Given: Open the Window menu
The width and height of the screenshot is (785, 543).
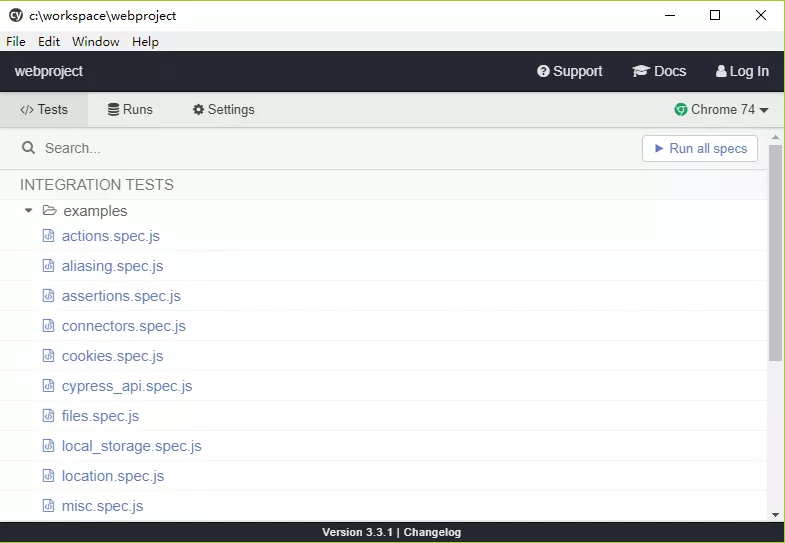Looking at the screenshot, I should (96, 42).
